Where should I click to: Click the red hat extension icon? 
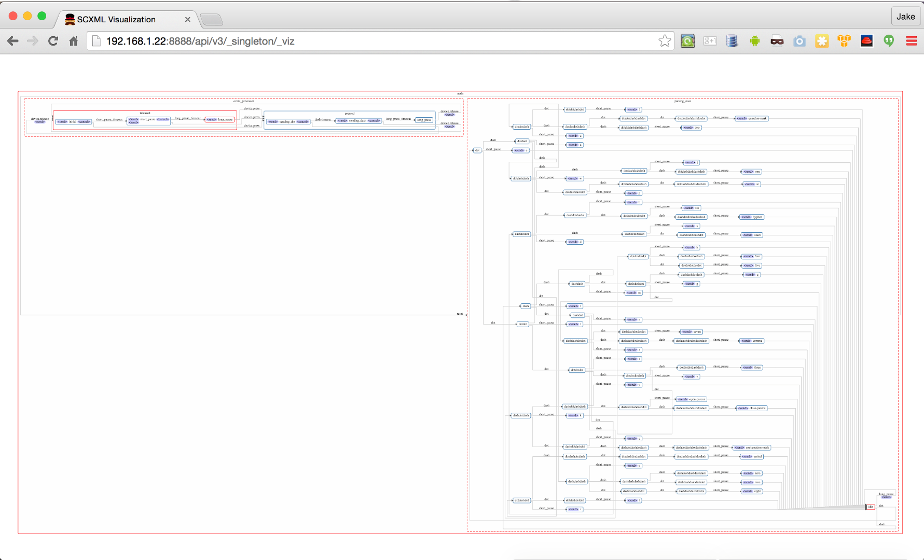point(866,41)
